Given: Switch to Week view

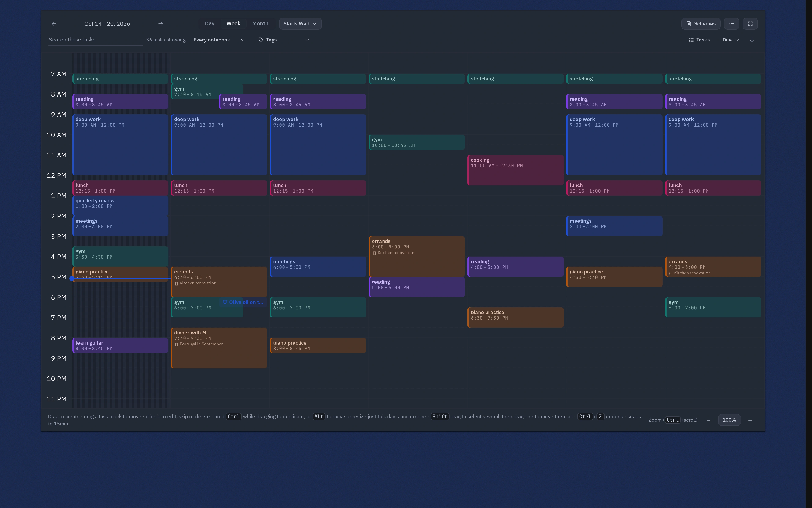Looking at the screenshot, I should pyautogui.click(x=233, y=23).
